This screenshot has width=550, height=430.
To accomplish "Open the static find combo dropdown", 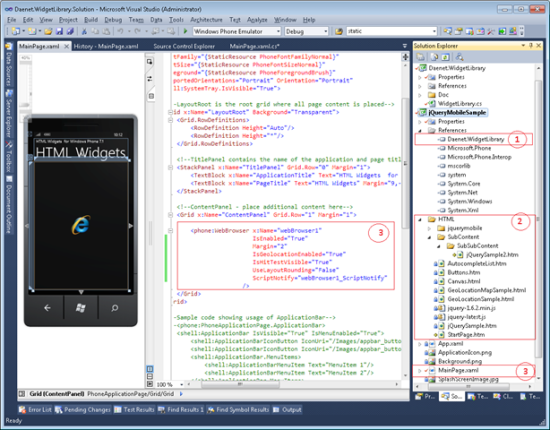I will tap(434, 31).
